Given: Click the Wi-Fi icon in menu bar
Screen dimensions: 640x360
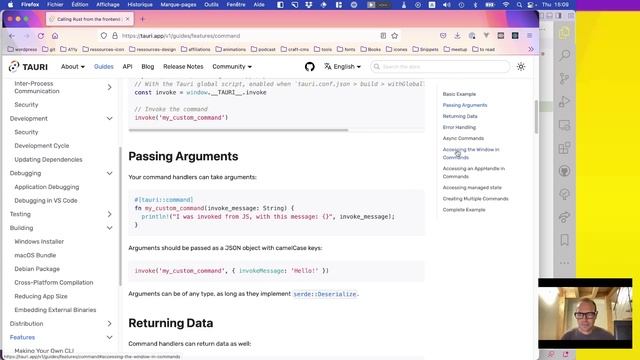Looking at the screenshot, I should pyautogui.click(x=506, y=5).
